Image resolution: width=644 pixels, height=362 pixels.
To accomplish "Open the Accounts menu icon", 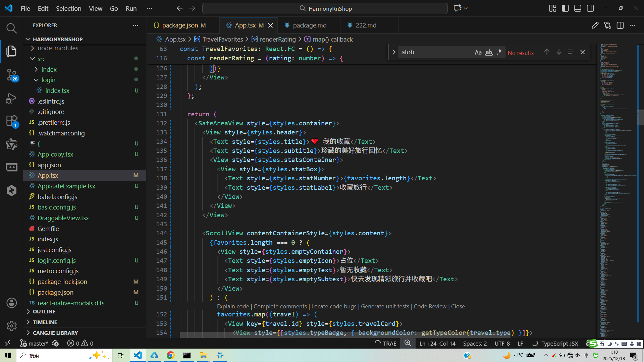I will [x=11, y=303].
